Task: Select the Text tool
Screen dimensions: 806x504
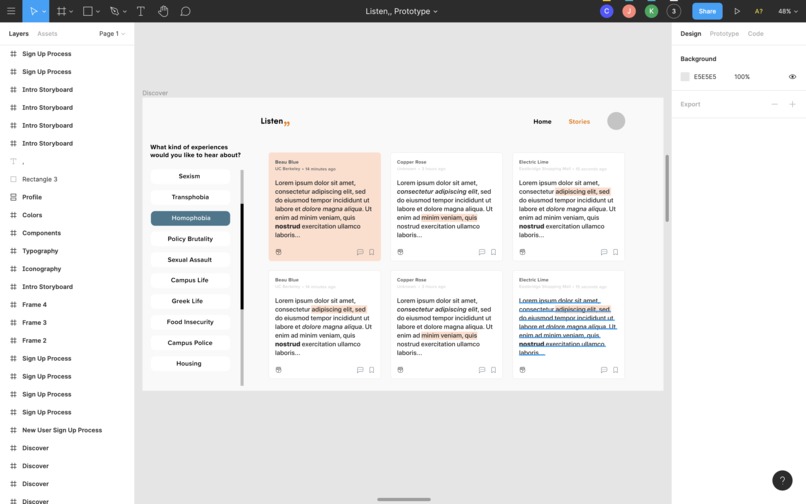Action: pyautogui.click(x=140, y=11)
